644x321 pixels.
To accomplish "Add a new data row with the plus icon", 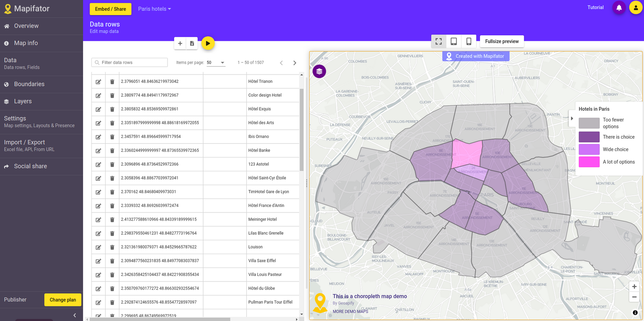I will [x=180, y=43].
